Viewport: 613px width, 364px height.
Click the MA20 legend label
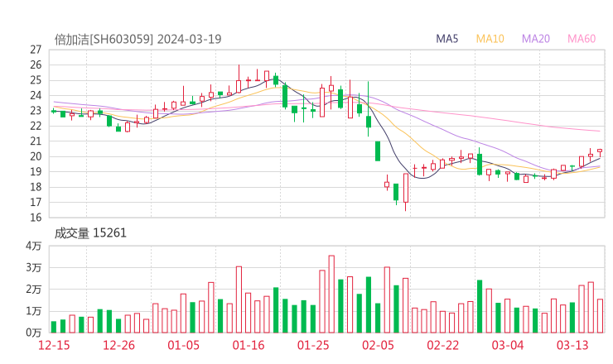coord(536,39)
